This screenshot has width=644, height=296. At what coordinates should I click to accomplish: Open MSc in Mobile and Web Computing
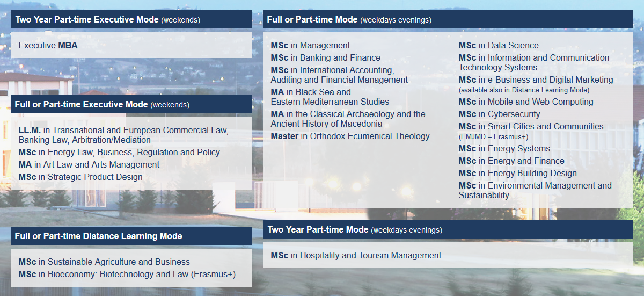(x=526, y=102)
